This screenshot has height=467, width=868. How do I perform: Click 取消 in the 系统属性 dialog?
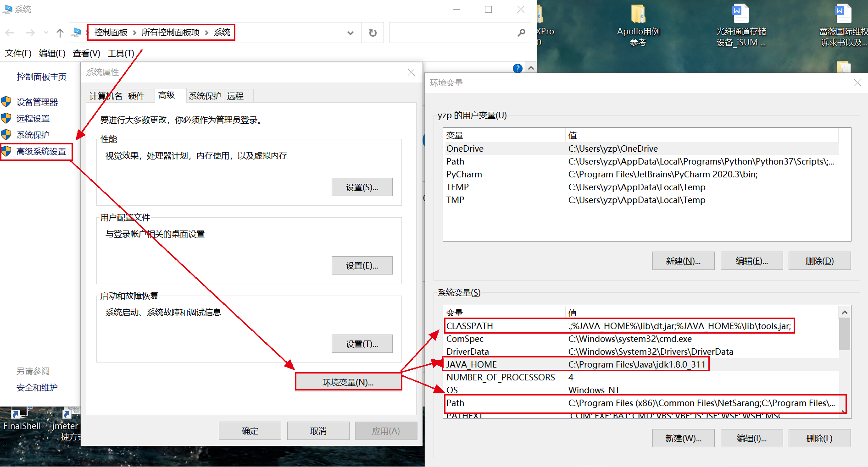click(x=318, y=431)
